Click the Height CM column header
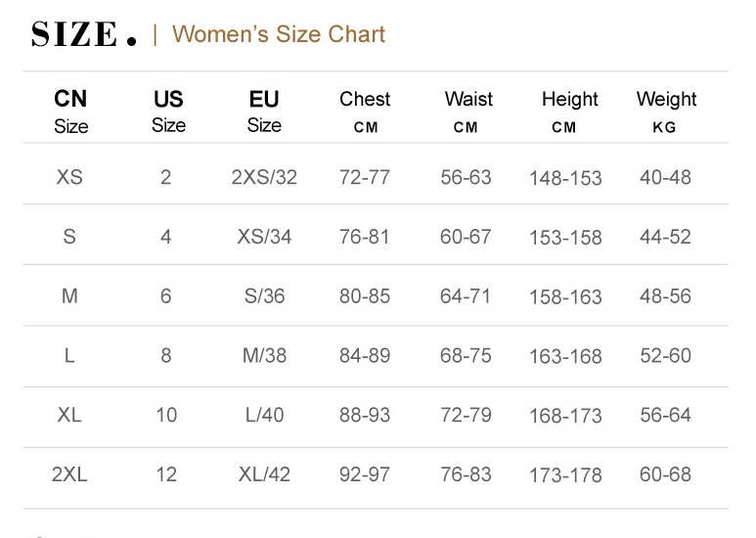Image resolution: width=756 pixels, height=538 pixels. point(569,112)
